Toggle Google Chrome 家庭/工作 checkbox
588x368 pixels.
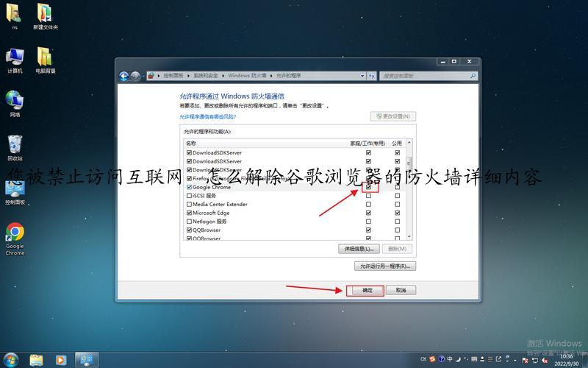(x=368, y=187)
